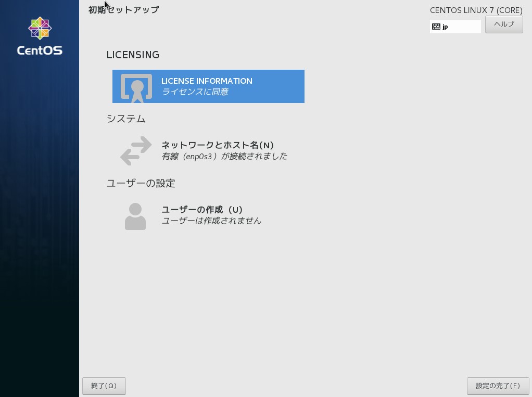Click the LICENSING section heading
532x397 pixels.
(x=133, y=55)
